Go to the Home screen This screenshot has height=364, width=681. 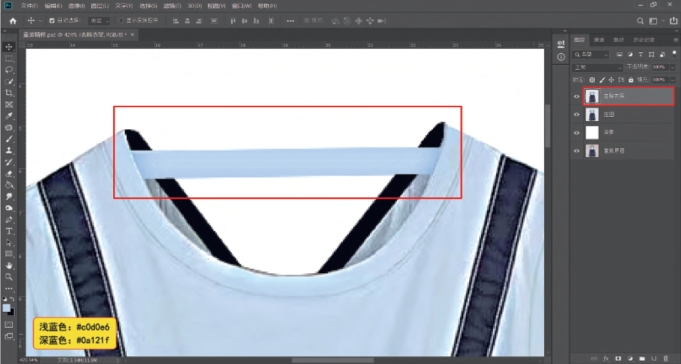13,21
